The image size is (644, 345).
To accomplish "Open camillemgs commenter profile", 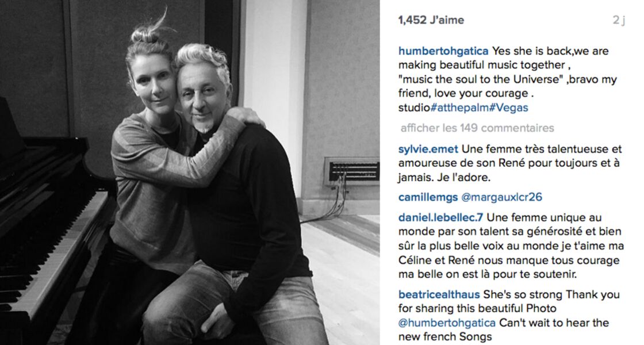I will coord(428,197).
